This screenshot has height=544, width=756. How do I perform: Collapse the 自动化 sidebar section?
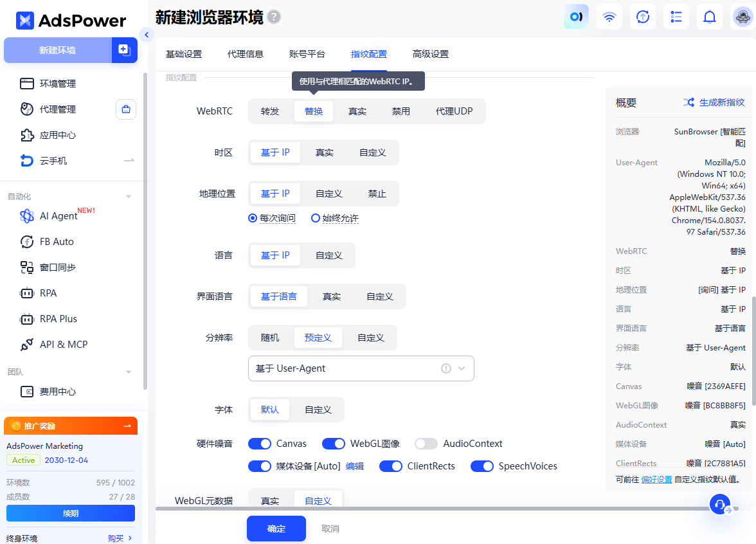click(129, 196)
